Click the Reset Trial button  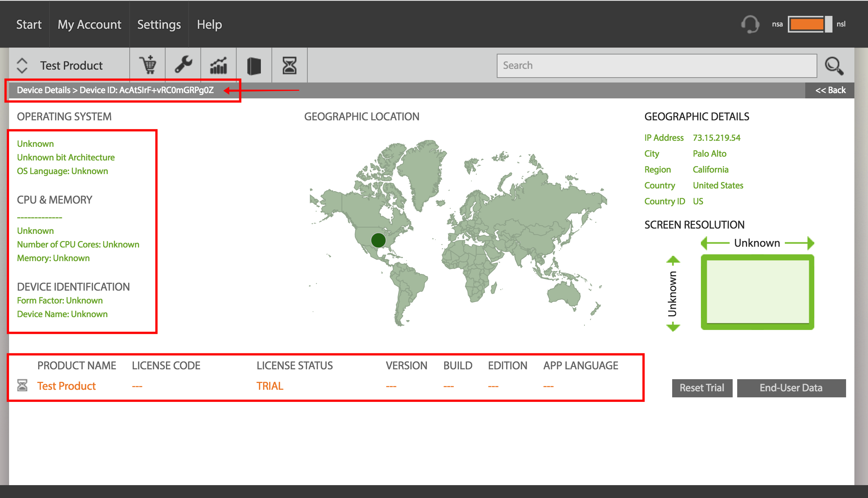click(702, 388)
